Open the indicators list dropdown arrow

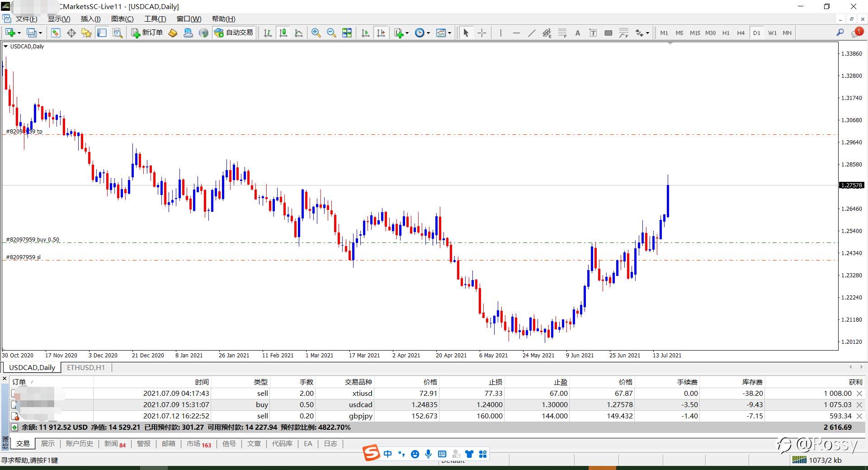click(x=407, y=33)
